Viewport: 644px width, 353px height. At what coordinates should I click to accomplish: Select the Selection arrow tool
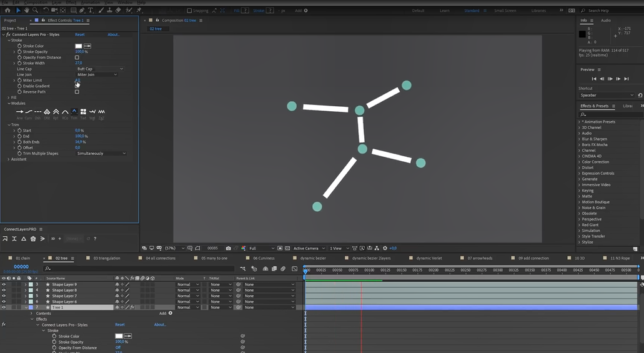[x=18, y=10]
